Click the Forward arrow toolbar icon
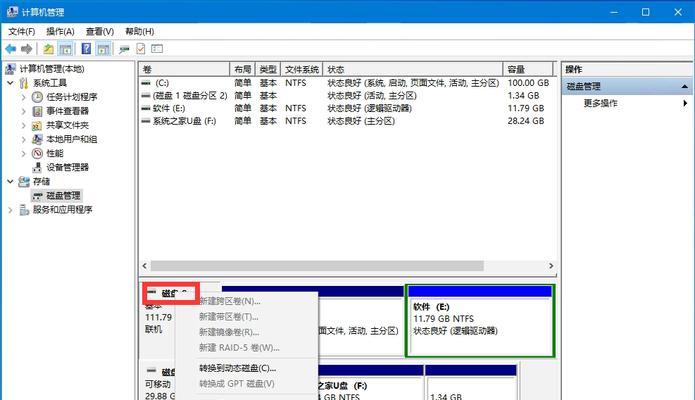695x400 pixels. [x=27, y=49]
